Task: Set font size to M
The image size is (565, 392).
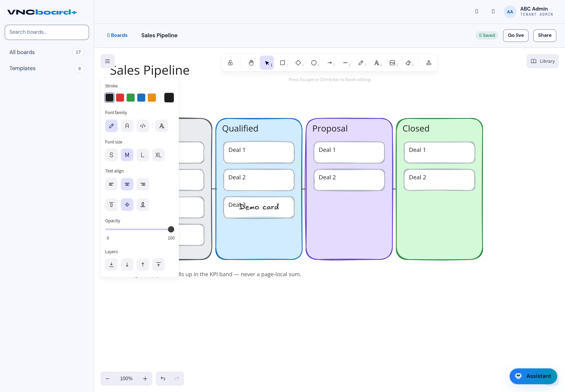Action: coord(127,155)
